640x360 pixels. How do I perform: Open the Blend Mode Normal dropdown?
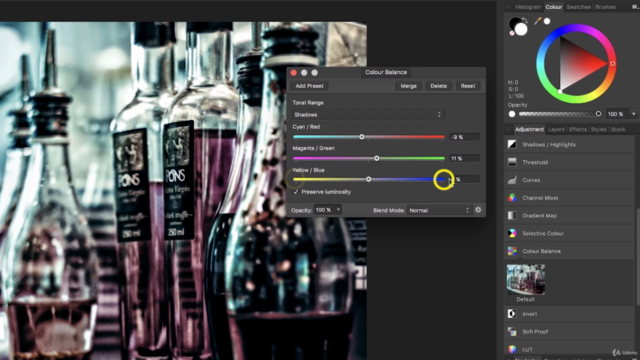(440, 210)
